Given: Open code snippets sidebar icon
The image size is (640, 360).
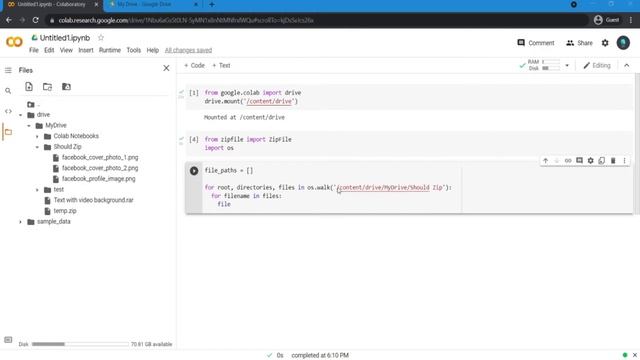Looking at the screenshot, I should coord(8,111).
